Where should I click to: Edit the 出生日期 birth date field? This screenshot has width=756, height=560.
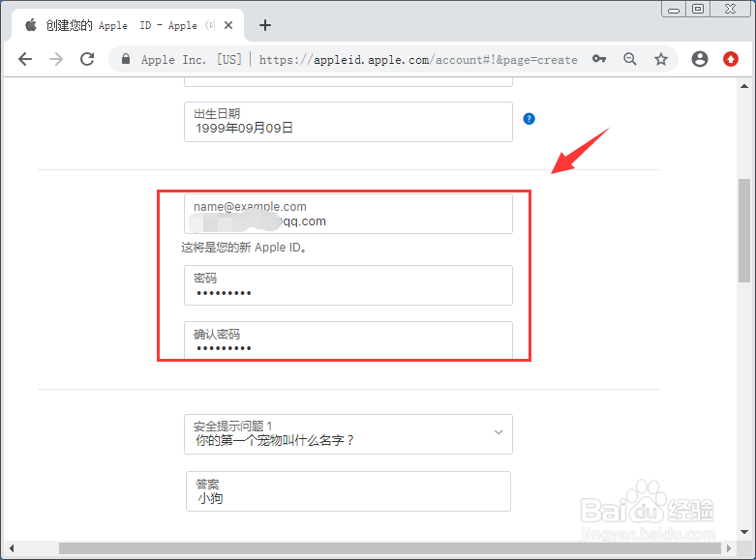348,122
